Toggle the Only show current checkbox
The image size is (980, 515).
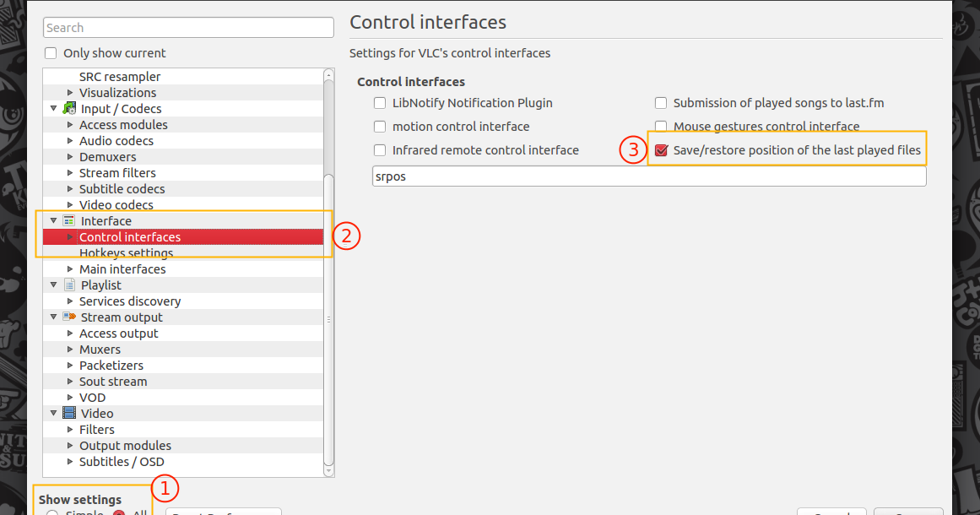click(50, 52)
